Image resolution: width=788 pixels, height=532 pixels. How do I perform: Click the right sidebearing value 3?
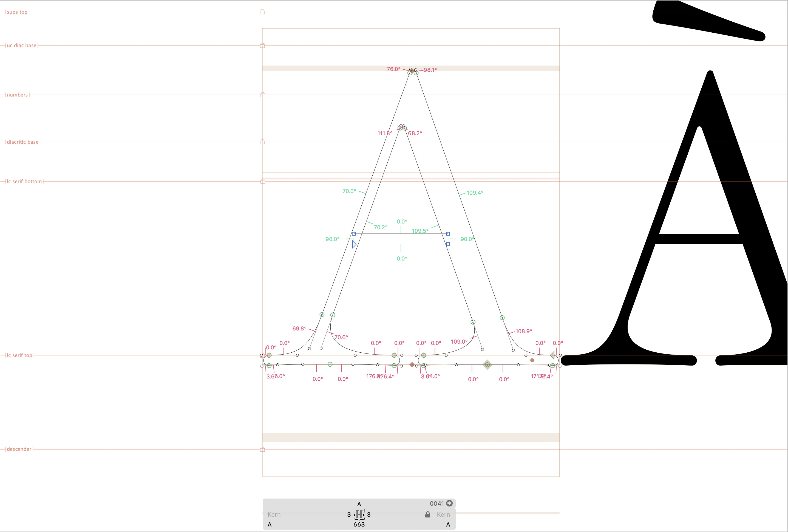point(369,514)
